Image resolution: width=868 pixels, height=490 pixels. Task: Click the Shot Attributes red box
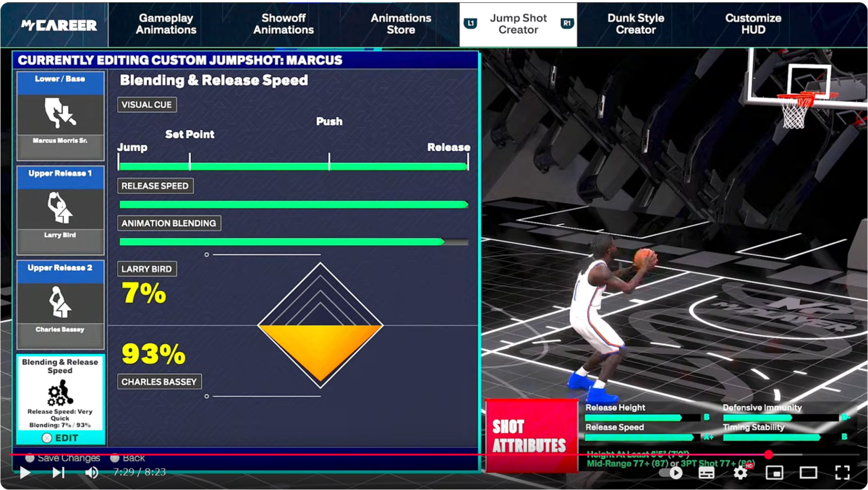532,436
